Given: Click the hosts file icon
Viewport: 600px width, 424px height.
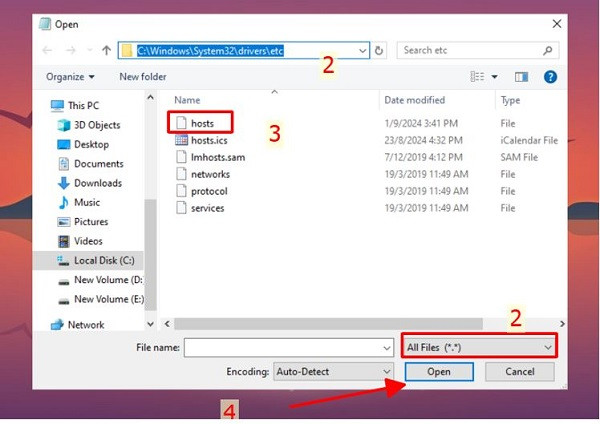Looking at the screenshot, I should click(181, 123).
